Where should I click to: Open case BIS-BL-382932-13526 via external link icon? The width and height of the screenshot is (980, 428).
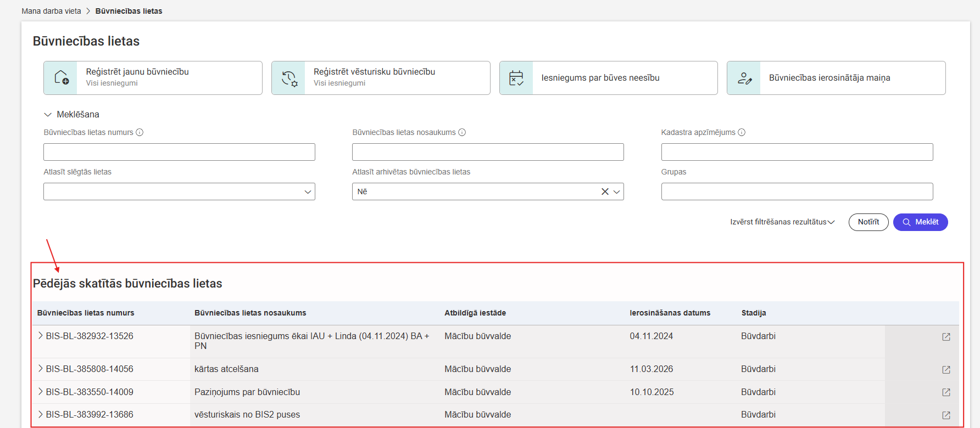point(946,337)
